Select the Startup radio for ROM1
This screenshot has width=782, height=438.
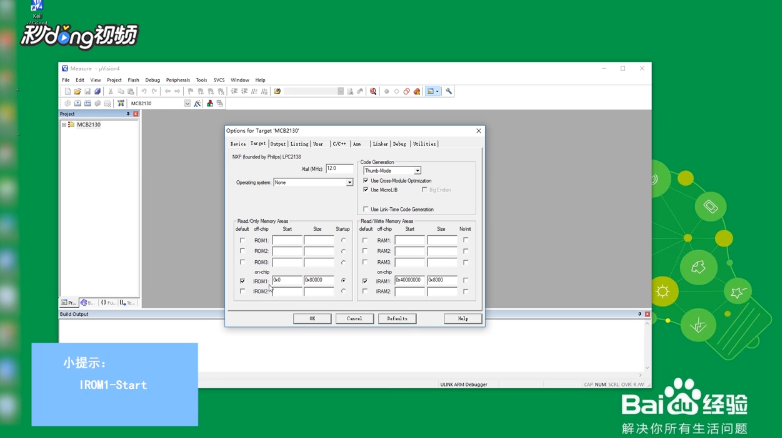pyautogui.click(x=343, y=240)
